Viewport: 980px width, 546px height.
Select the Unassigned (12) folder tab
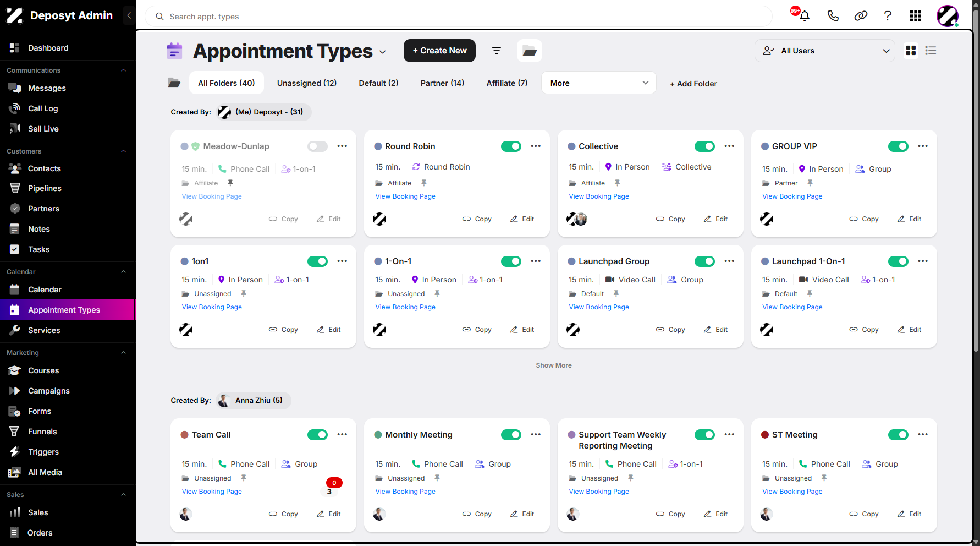pos(307,83)
